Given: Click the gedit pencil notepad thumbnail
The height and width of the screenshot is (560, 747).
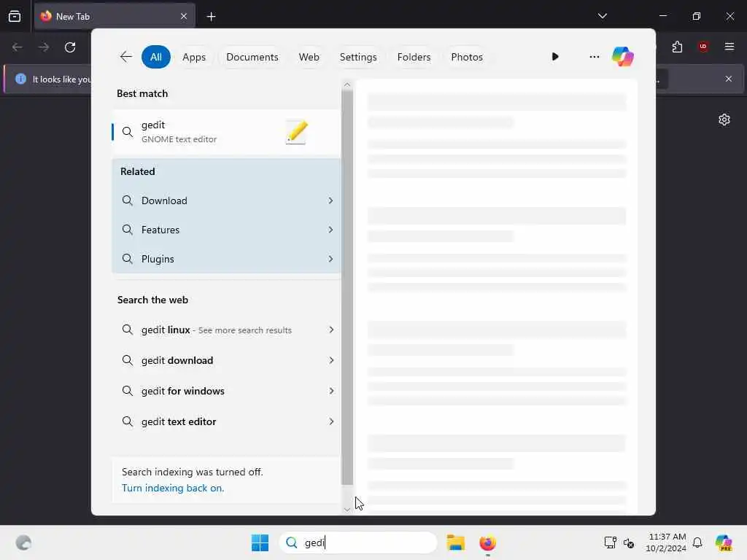Looking at the screenshot, I should [296, 132].
